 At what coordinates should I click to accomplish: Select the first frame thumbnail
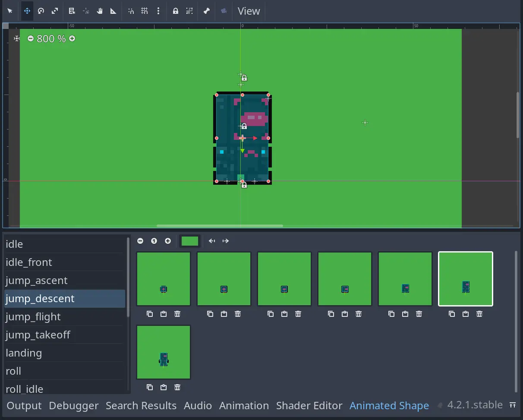(164, 279)
